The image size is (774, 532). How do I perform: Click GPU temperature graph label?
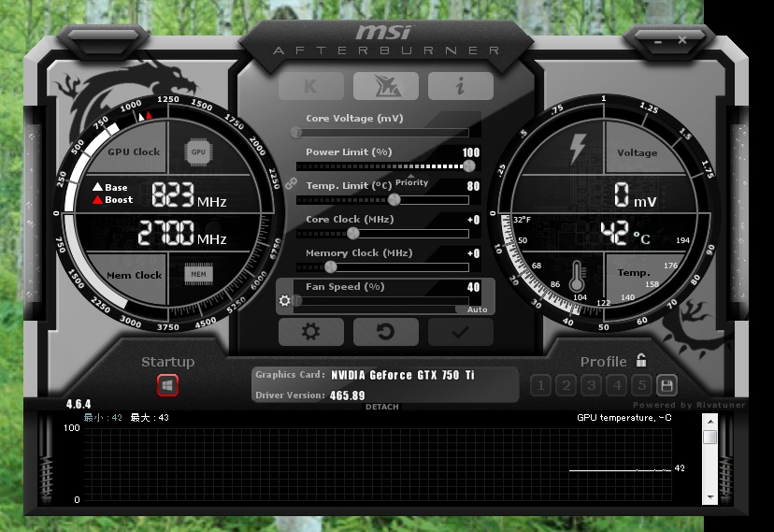click(623, 418)
